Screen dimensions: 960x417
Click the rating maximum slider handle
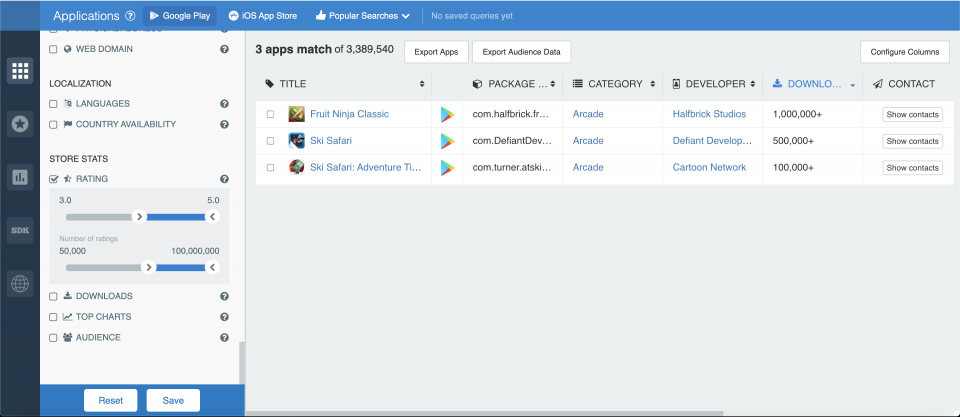point(212,217)
